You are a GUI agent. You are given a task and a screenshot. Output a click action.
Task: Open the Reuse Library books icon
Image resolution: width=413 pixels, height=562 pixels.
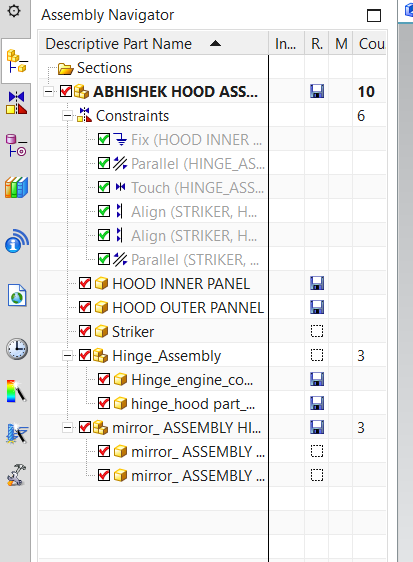16,187
